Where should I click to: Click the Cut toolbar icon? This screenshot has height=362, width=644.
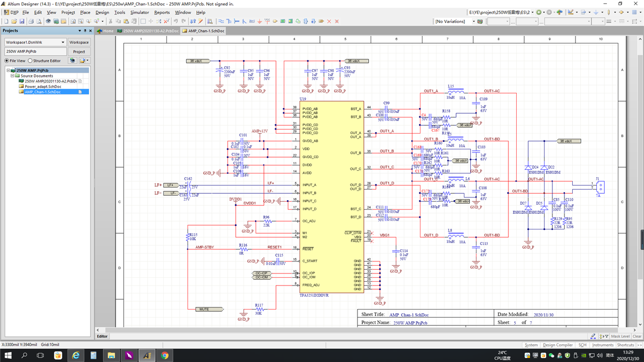tap(110, 21)
